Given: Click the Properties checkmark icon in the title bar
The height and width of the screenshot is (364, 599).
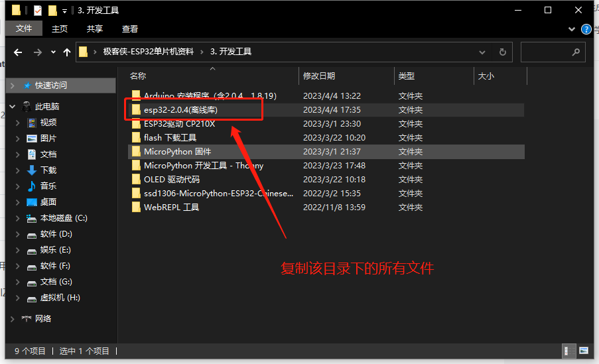Looking at the screenshot, I should click(x=37, y=11).
